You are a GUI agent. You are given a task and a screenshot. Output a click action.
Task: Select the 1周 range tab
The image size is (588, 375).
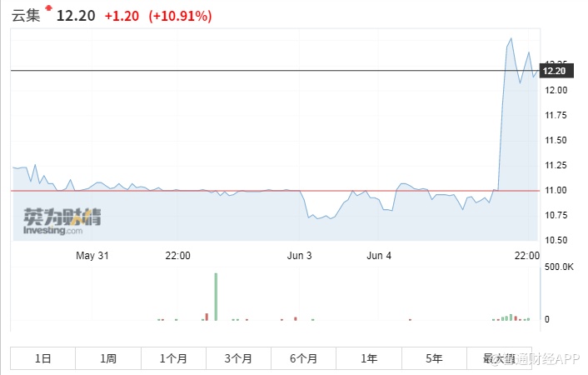(x=108, y=358)
